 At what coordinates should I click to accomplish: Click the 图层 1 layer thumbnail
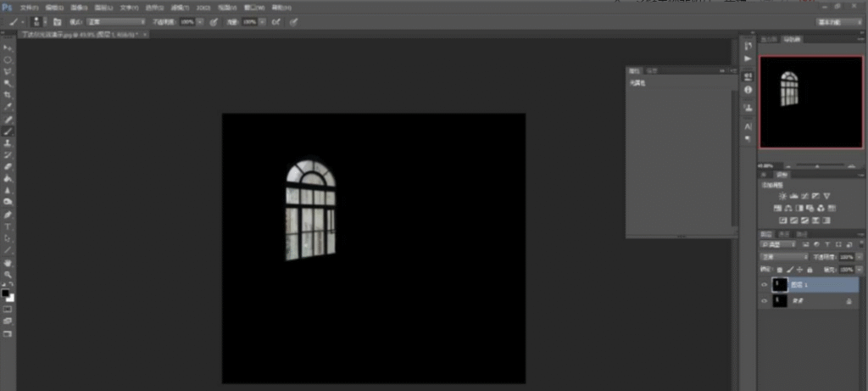(x=780, y=285)
